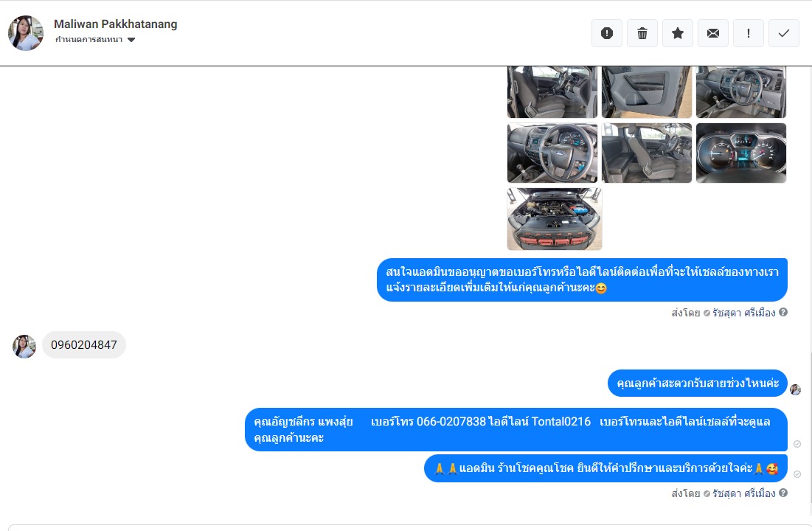Click the message with Tontal0216 line ID
The width and height of the screenshot is (812, 531).
pyautogui.click(x=516, y=429)
